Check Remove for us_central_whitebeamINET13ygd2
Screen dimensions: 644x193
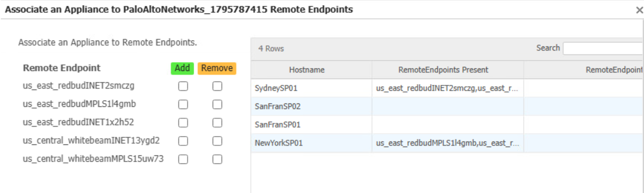[x=217, y=141]
